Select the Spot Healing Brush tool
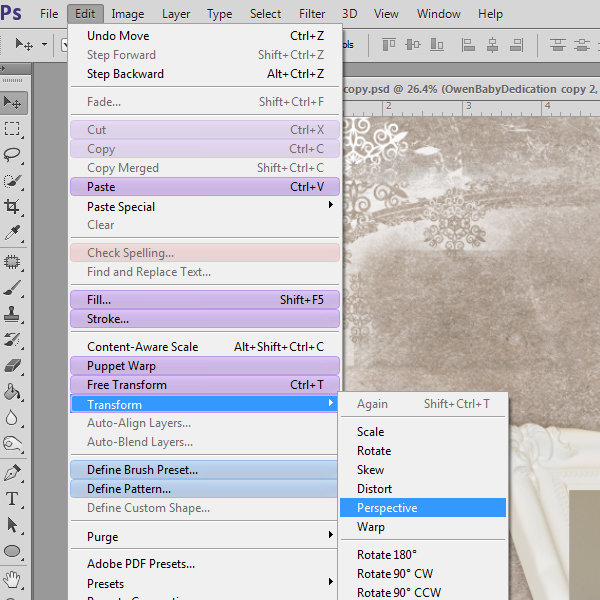Image resolution: width=600 pixels, height=600 pixels. [12, 262]
